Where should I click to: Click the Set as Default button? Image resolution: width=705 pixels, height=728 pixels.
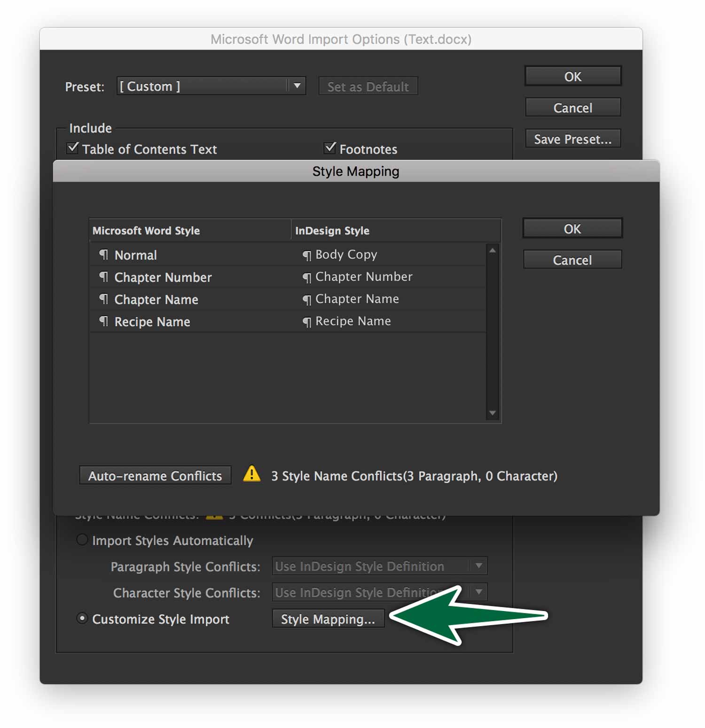tap(368, 86)
